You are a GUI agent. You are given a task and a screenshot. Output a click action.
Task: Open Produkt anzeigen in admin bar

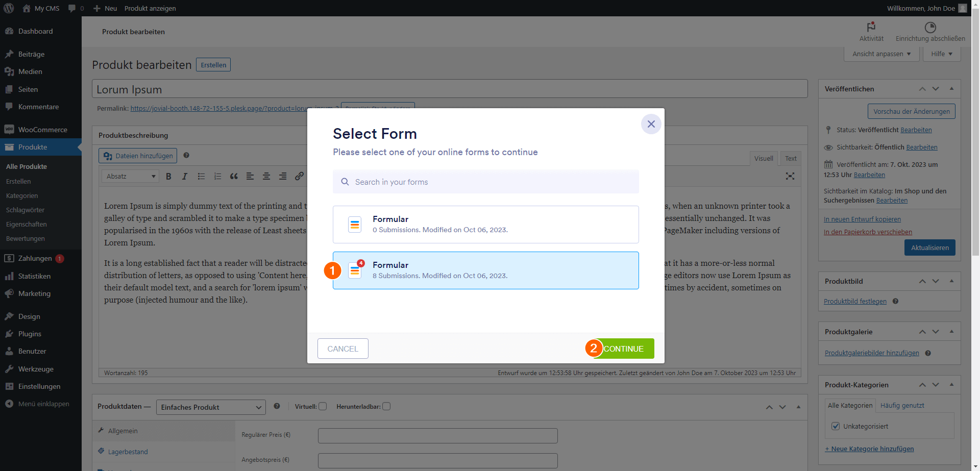coord(150,8)
